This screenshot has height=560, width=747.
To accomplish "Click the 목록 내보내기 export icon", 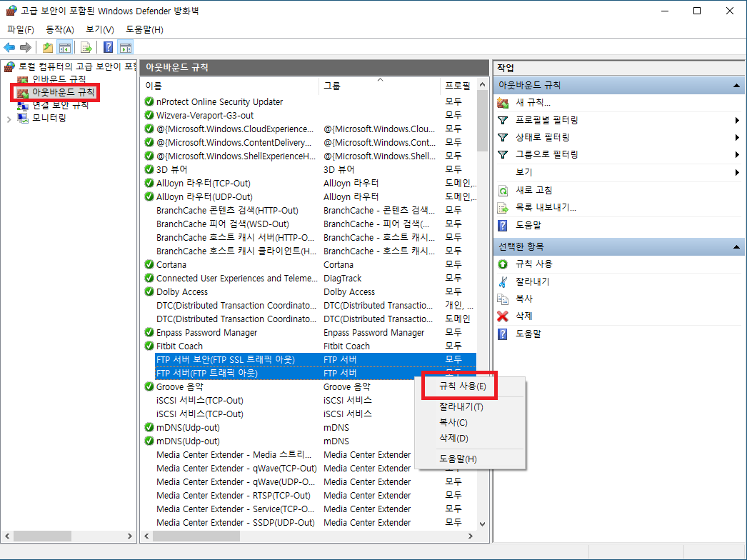I will (503, 208).
